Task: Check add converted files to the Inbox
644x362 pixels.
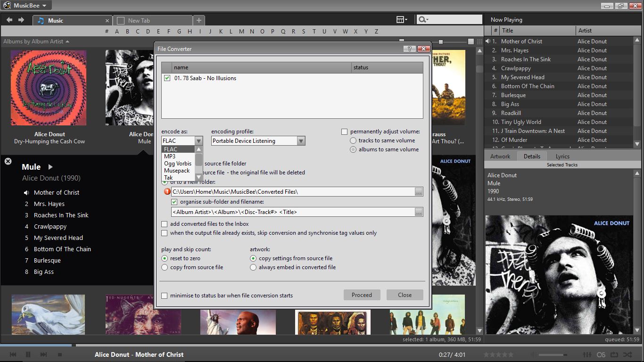Action: point(165,224)
